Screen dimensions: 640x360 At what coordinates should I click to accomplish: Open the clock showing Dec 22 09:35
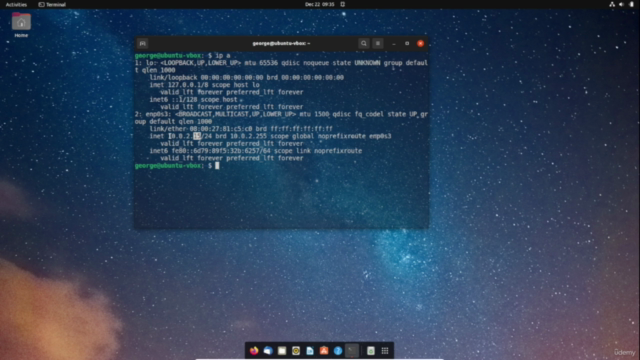point(320,4)
